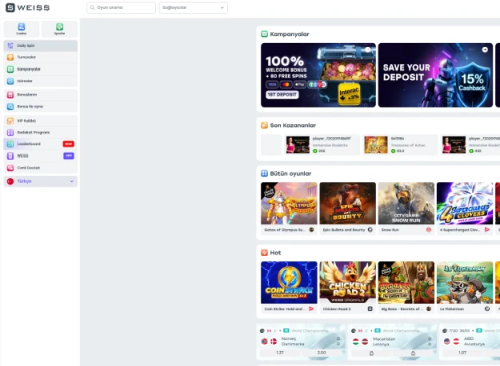
Task: Open first Immersive Roulette winner card
Action: 322,145
